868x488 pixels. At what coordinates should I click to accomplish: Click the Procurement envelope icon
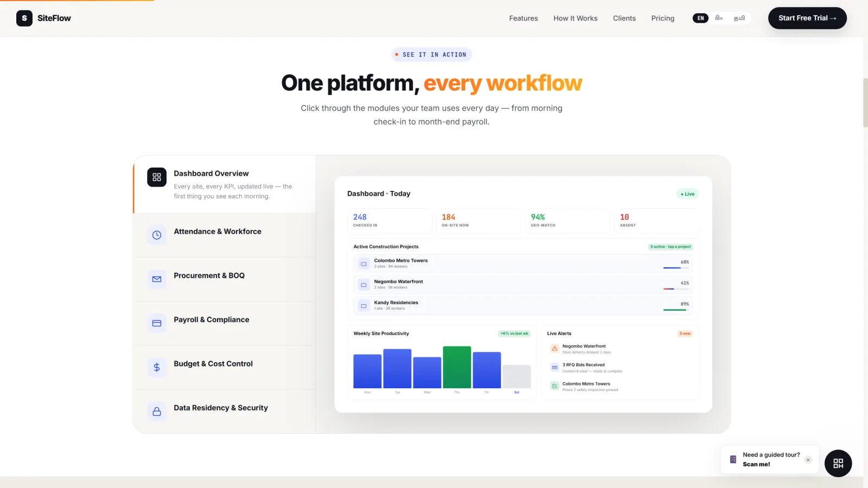pos(157,279)
